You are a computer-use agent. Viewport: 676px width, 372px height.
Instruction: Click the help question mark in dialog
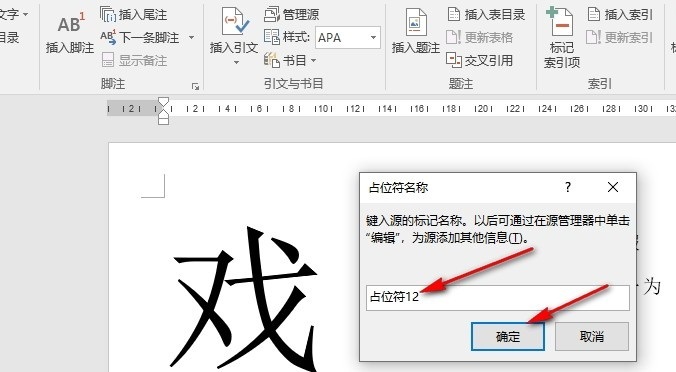[x=568, y=187]
